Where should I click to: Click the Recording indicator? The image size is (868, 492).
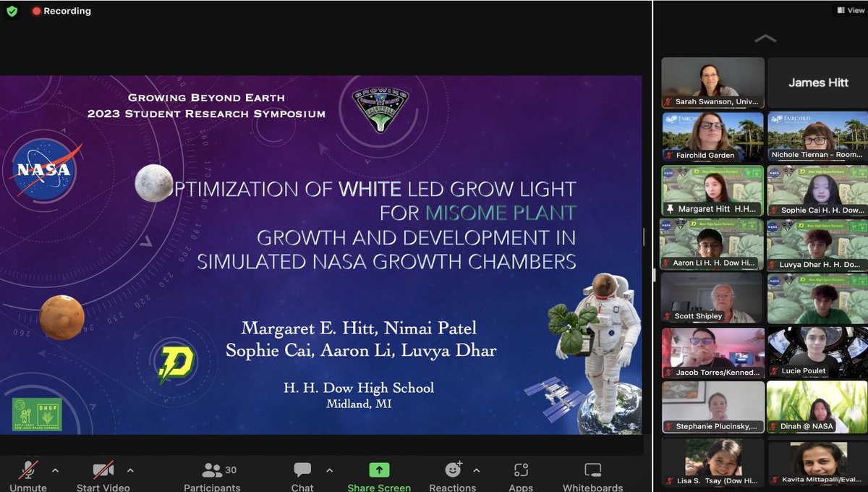pos(61,11)
